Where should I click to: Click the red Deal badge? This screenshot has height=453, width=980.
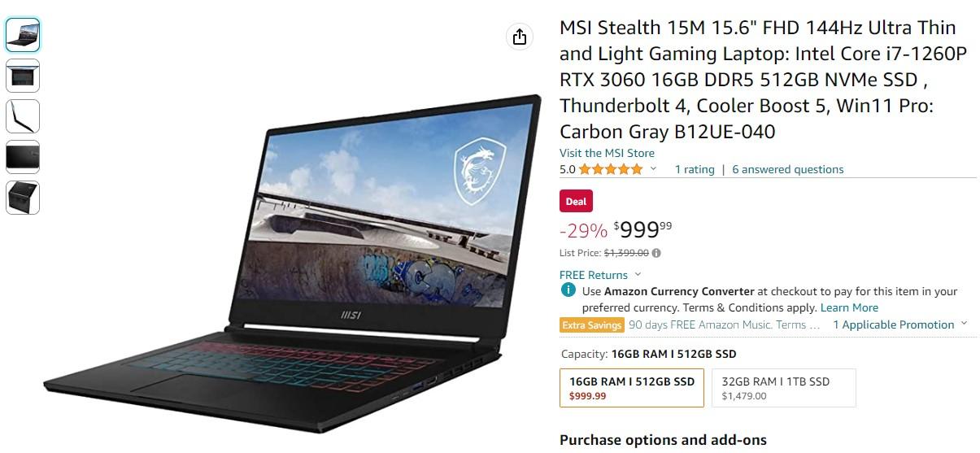pos(576,202)
